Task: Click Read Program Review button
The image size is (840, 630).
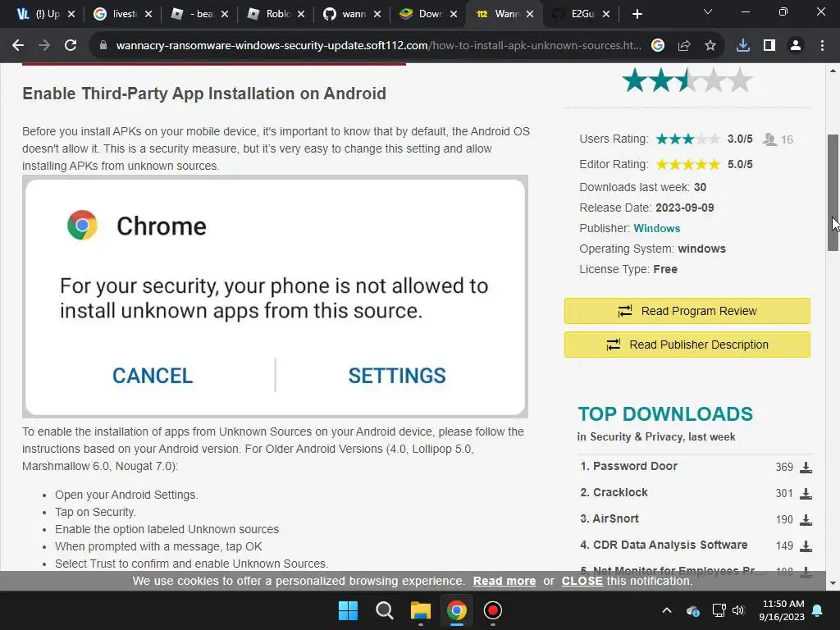Action: (687, 311)
